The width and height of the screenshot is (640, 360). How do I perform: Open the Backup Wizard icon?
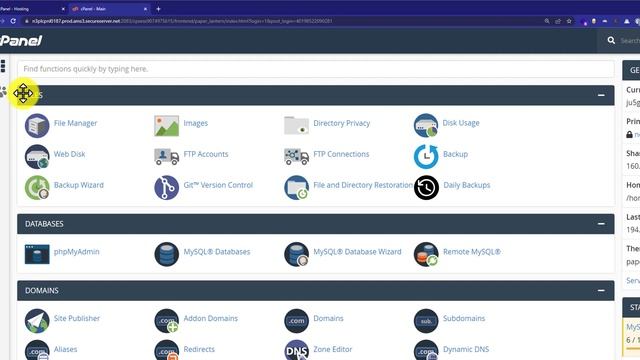click(37, 187)
